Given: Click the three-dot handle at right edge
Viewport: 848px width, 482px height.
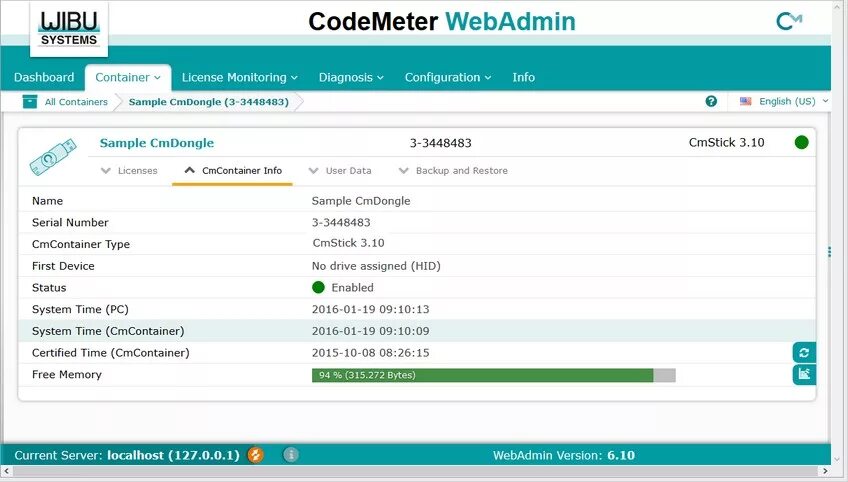Looking at the screenshot, I should (829, 252).
